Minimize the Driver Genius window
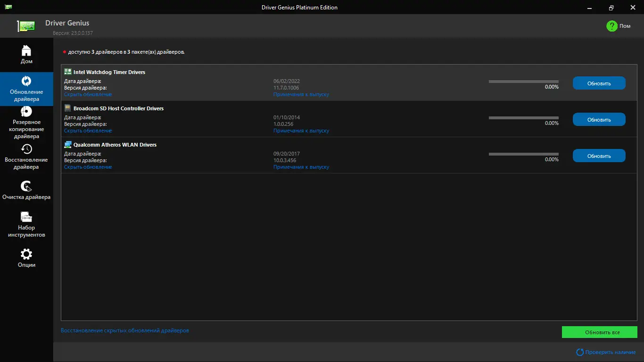The height and width of the screenshot is (362, 644). tap(590, 8)
